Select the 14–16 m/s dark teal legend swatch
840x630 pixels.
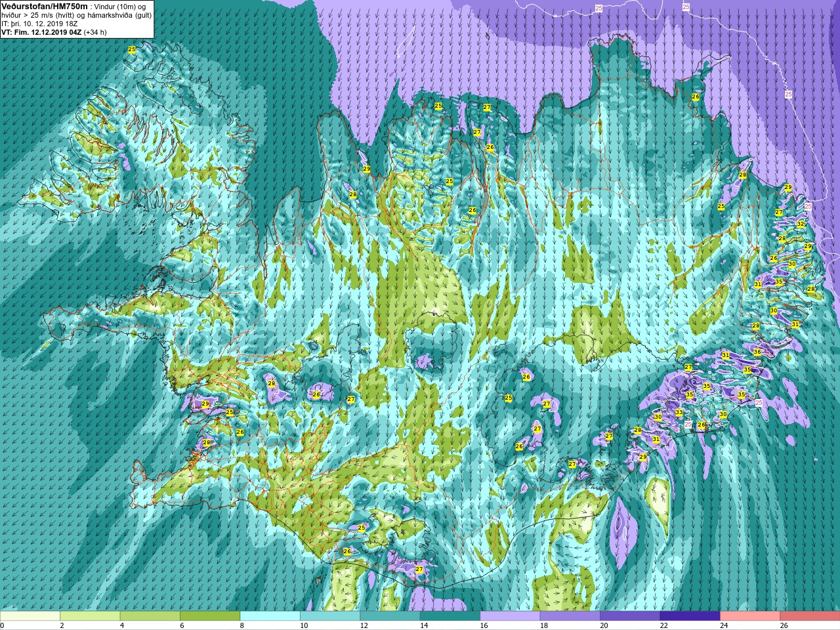point(450,616)
